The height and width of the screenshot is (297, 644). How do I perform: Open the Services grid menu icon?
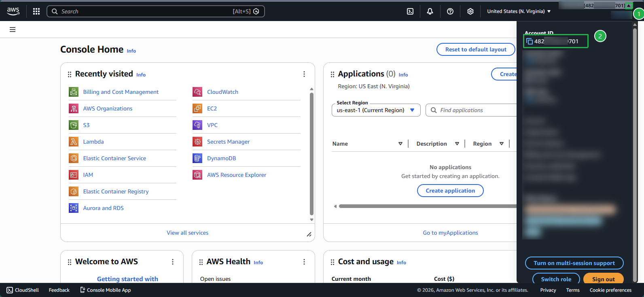(x=36, y=11)
